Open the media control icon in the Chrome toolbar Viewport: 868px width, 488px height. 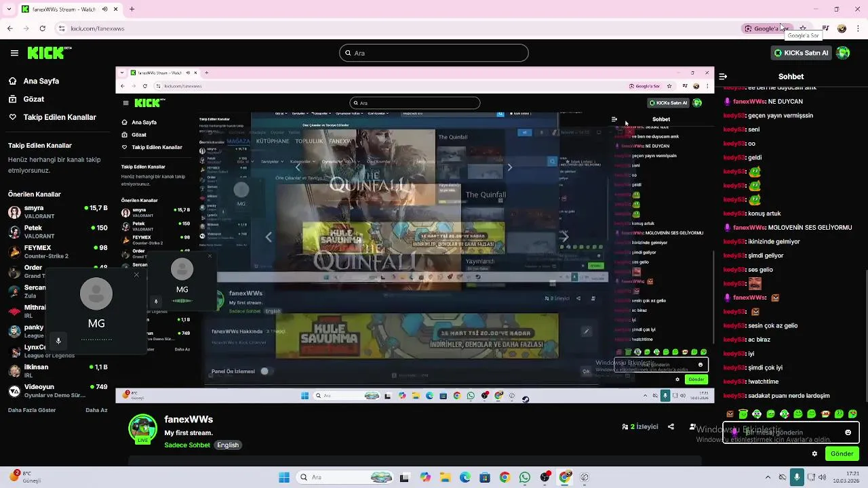coord(825,28)
